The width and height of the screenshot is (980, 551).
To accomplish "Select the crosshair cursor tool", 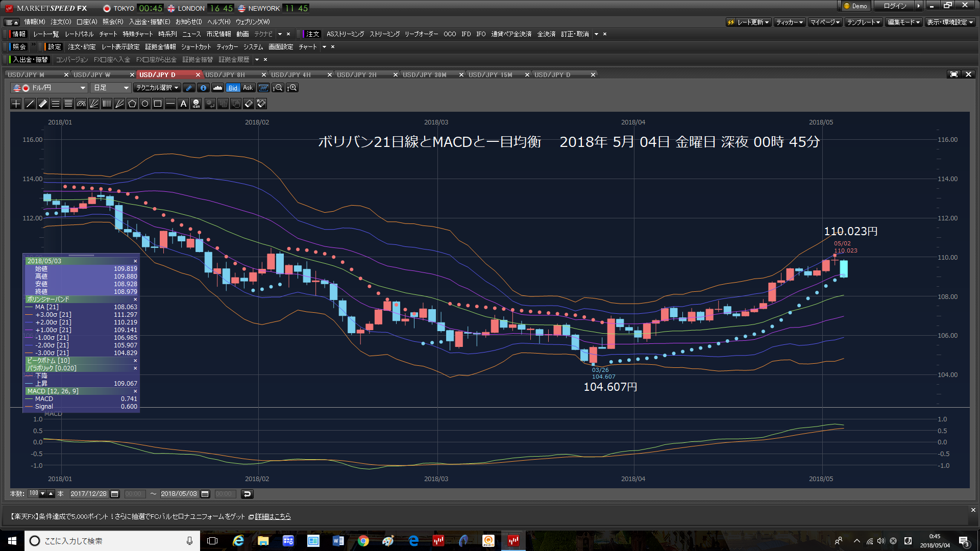I will 16,104.
